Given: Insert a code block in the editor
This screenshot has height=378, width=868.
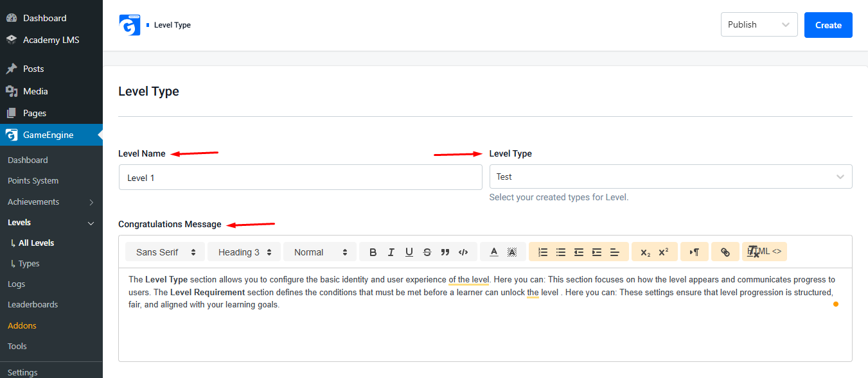Looking at the screenshot, I should tap(463, 252).
